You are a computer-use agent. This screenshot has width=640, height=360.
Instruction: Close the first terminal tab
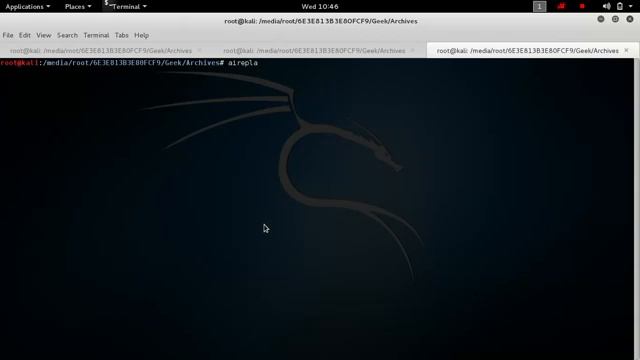click(x=200, y=50)
